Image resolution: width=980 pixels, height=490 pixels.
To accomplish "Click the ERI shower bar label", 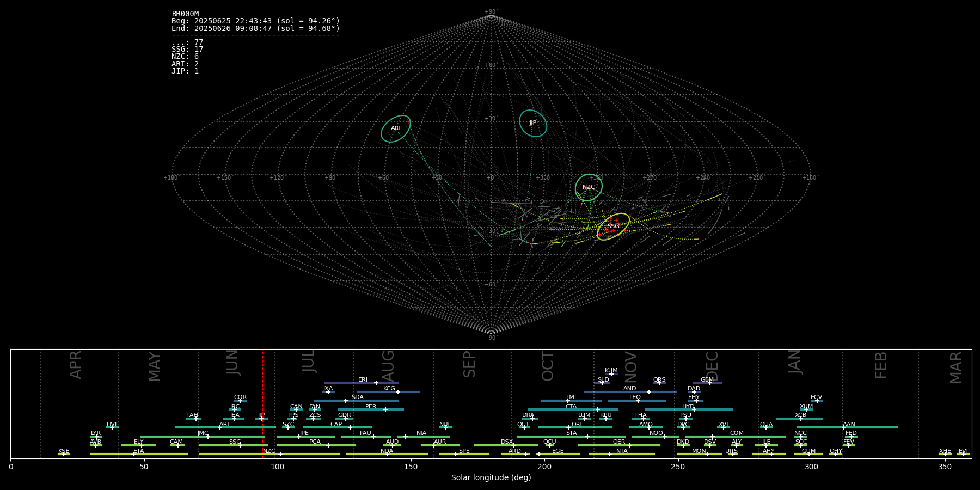I will click(x=363, y=380).
